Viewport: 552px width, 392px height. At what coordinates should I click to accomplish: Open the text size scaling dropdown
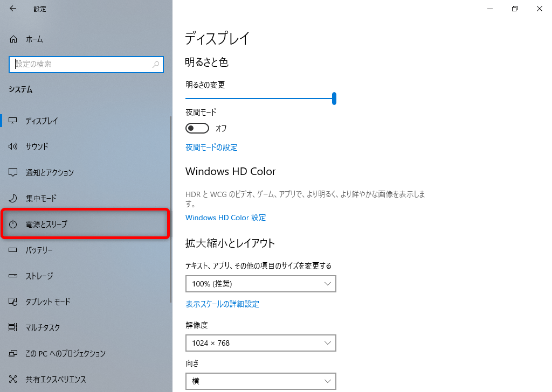[x=261, y=284]
